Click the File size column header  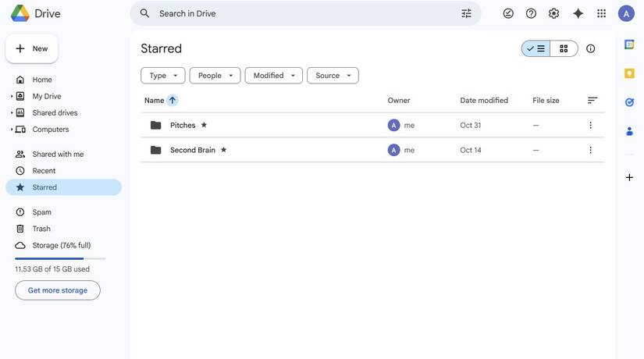tap(546, 100)
